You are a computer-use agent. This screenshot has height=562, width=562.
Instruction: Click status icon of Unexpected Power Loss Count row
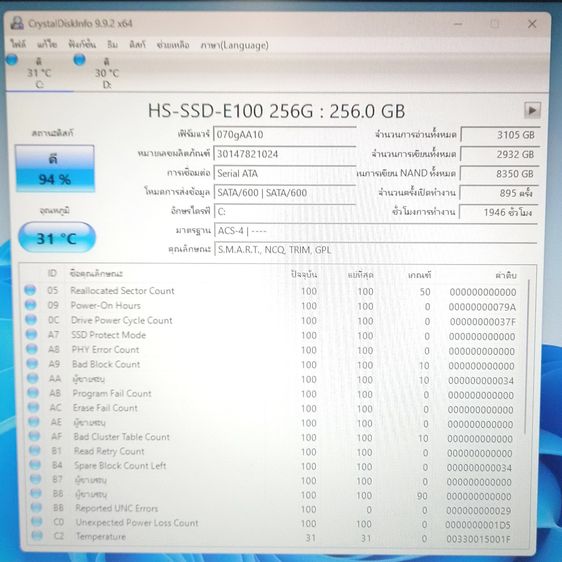click(37, 521)
